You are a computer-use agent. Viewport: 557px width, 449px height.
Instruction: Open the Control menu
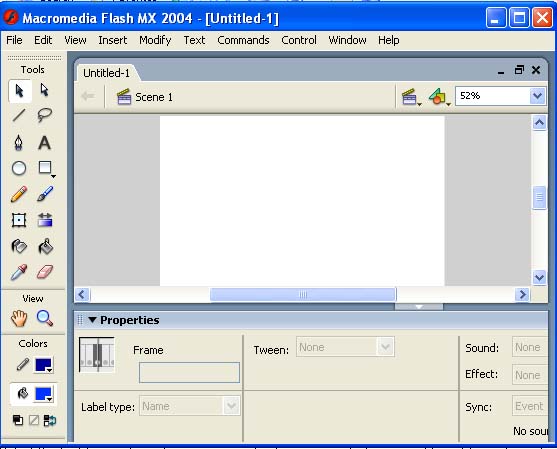299,40
